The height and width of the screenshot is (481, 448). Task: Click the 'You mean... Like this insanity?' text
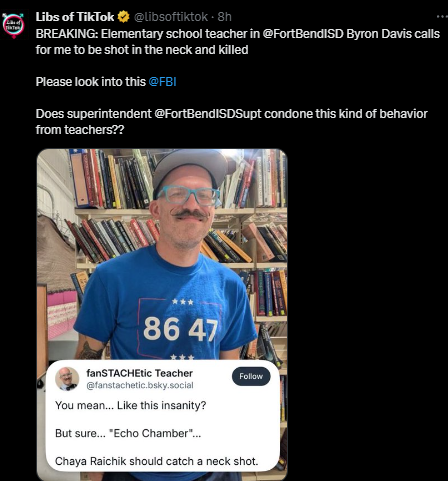[131, 405]
